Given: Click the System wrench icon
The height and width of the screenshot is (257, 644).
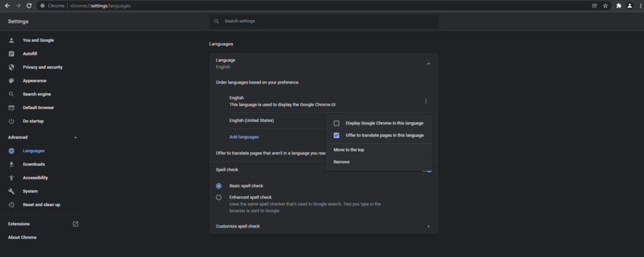Looking at the screenshot, I should [x=11, y=191].
